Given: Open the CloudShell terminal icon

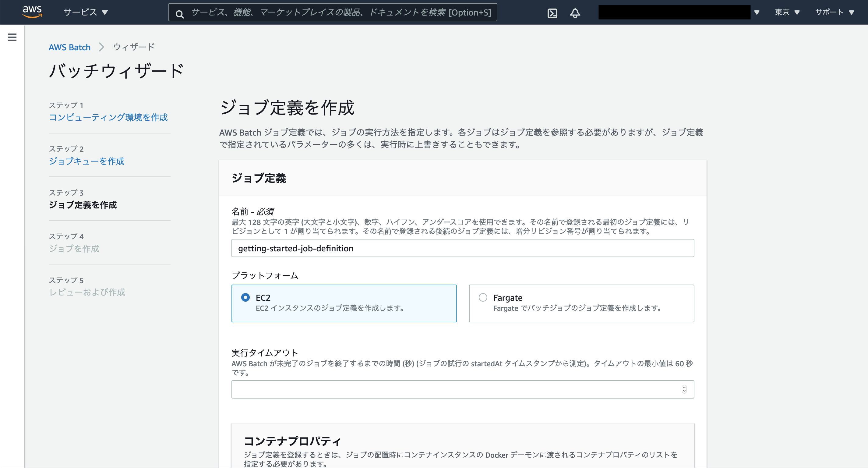Looking at the screenshot, I should coord(552,13).
